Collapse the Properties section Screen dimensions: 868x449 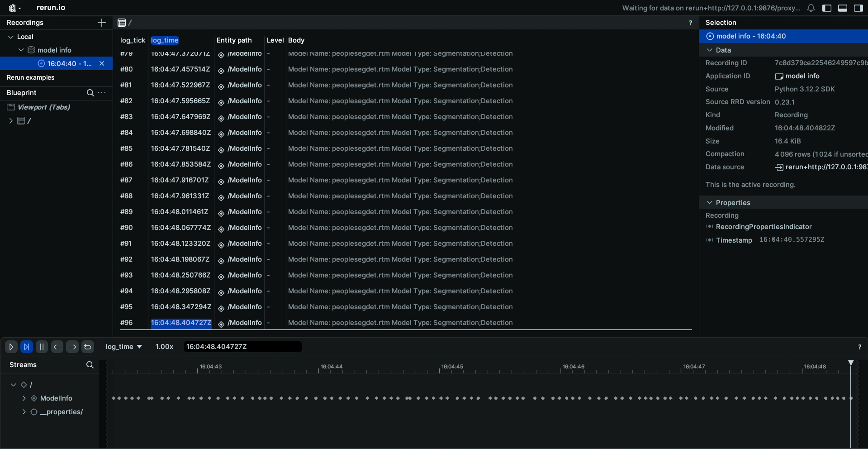tap(709, 203)
